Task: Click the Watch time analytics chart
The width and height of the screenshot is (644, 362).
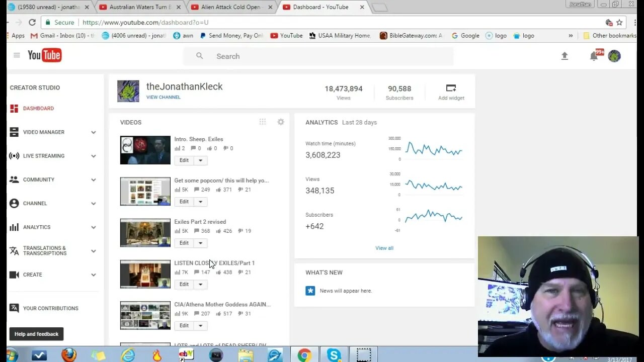Action: pos(434,149)
